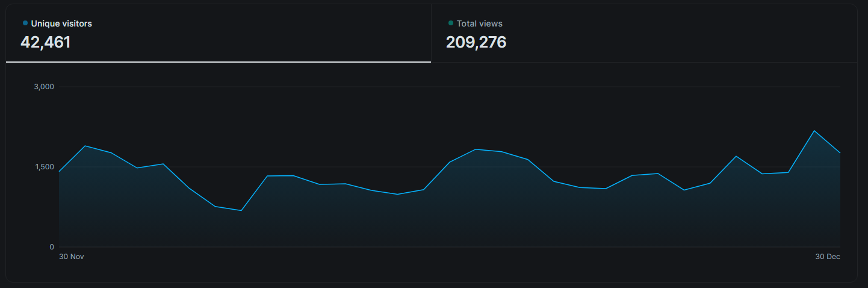Click the 42,461 unique visitors count
This screenshot has height=288, width=868.
tap(46, 42)
